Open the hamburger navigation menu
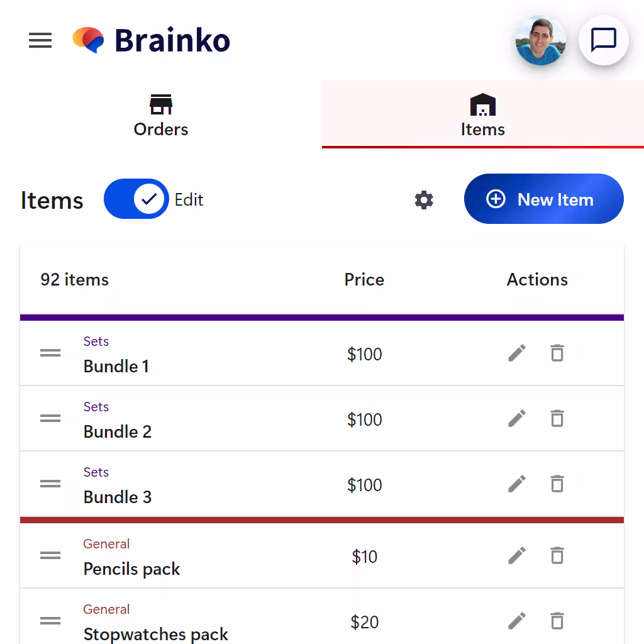The height and width of the screenshot is (644, 644). (40, 40)
